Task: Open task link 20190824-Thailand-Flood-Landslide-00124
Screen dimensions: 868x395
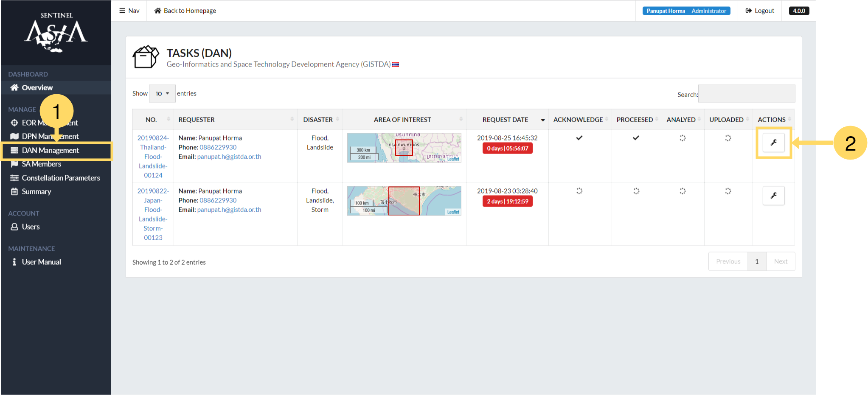Action: 153,156
